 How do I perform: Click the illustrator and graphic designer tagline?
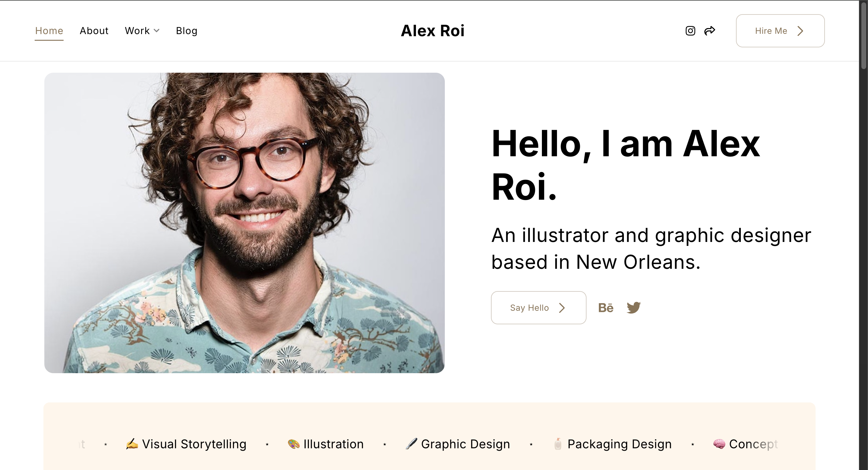[651, 249]
